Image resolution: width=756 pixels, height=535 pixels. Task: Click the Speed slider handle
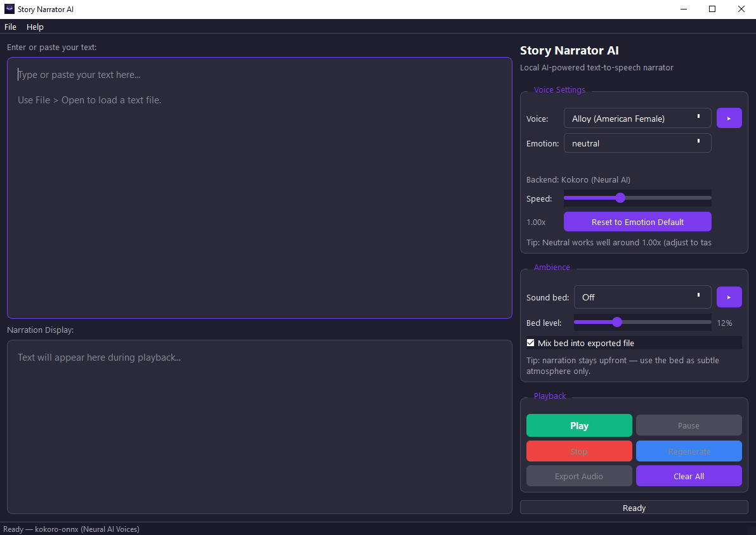pyautogui.click(x=620, y=198)
